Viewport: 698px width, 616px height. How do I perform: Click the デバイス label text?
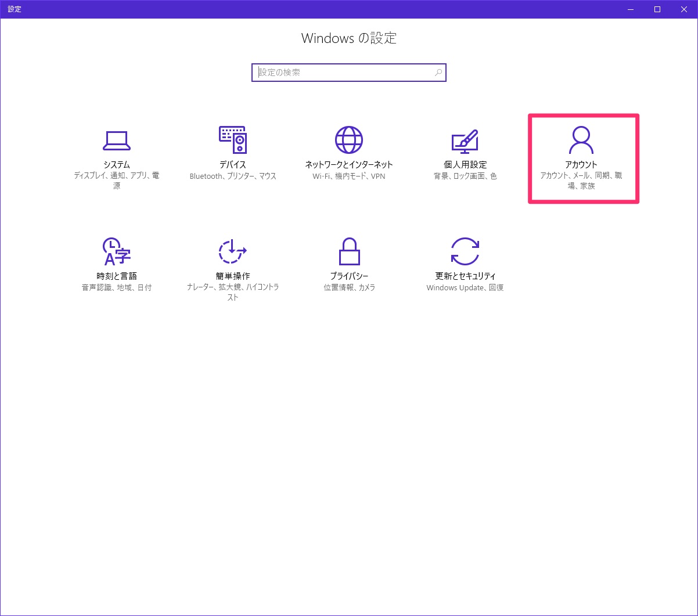[x=232, y=165]
